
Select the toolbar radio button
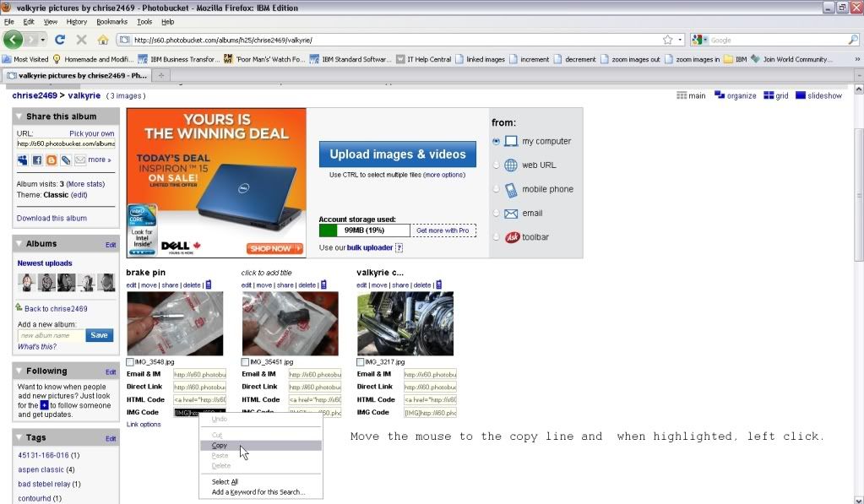pos(496,237)
